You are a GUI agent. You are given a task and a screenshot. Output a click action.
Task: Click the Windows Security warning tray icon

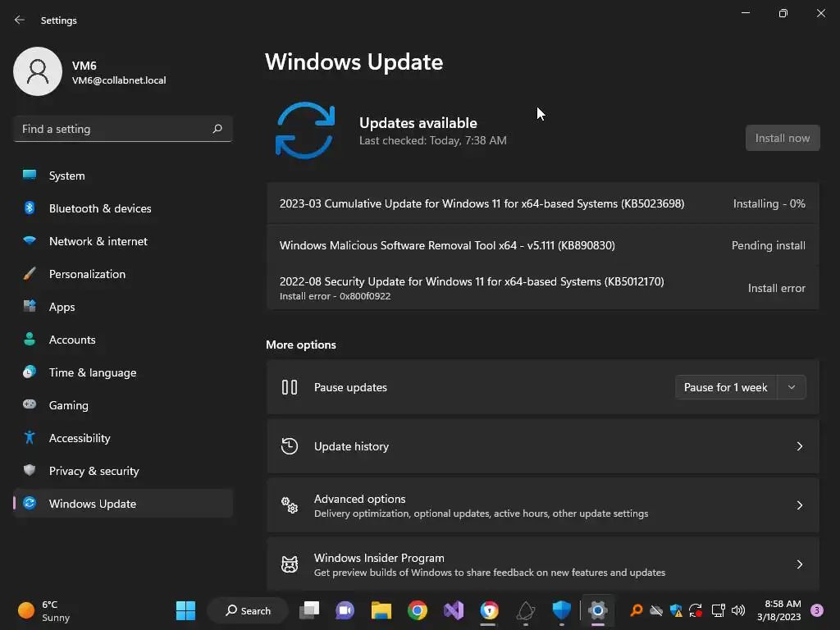676,610
